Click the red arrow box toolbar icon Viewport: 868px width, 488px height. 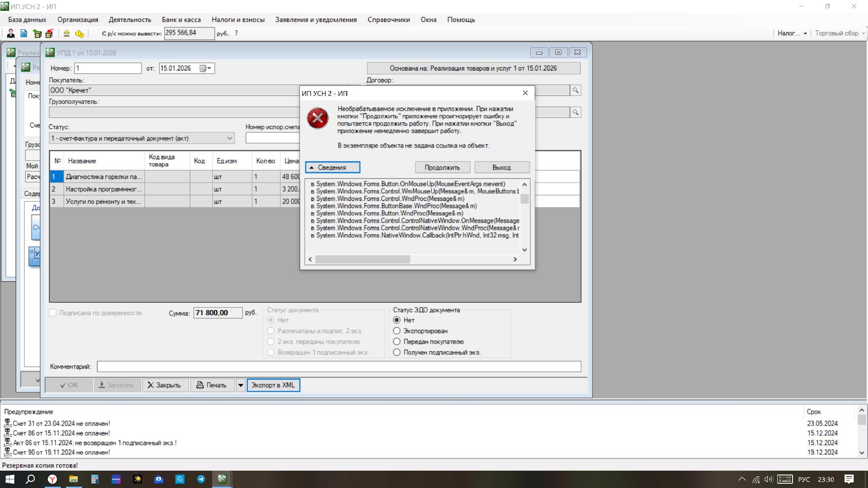[x=49, y=33]
